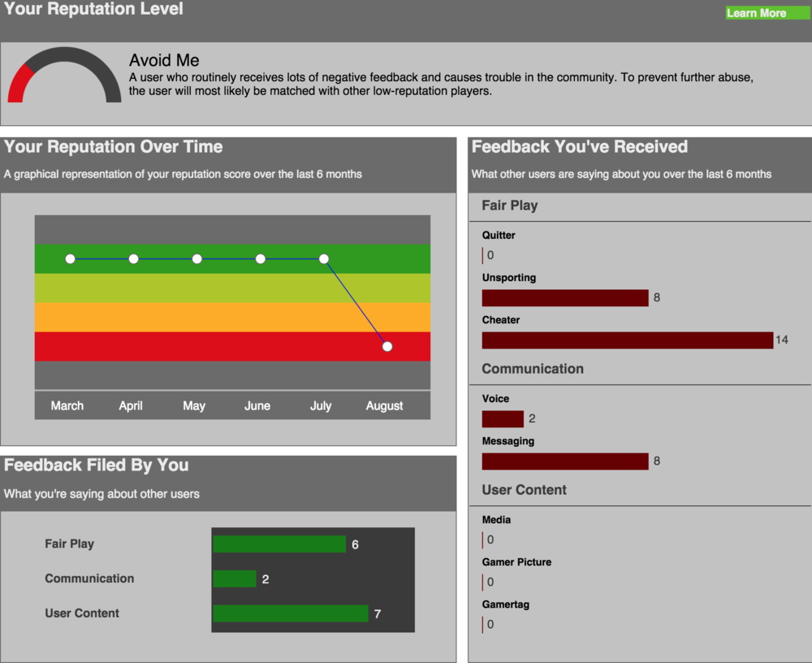Screen dimensions: 812x663
Task: Click the red reputation gauge icon
Action: click(63, 76)
